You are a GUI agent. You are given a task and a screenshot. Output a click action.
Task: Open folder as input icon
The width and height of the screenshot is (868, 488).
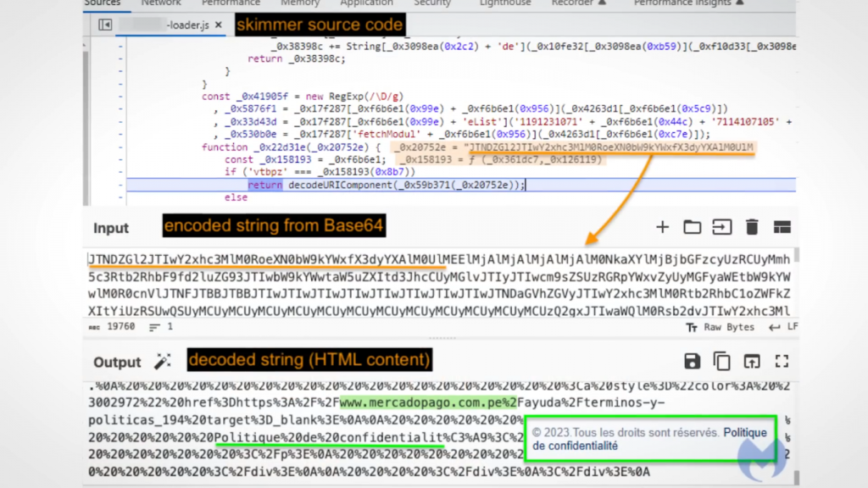click(692, 227)
